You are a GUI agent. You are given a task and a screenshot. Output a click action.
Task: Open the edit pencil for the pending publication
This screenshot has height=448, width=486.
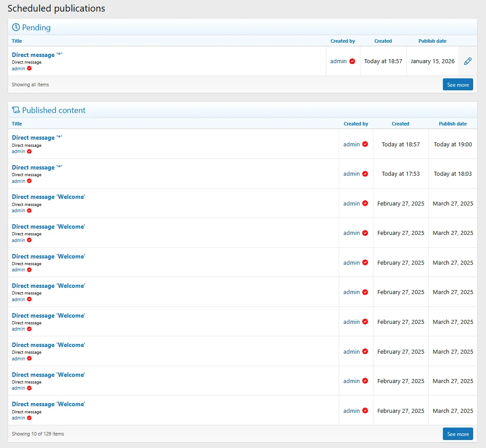468,61
